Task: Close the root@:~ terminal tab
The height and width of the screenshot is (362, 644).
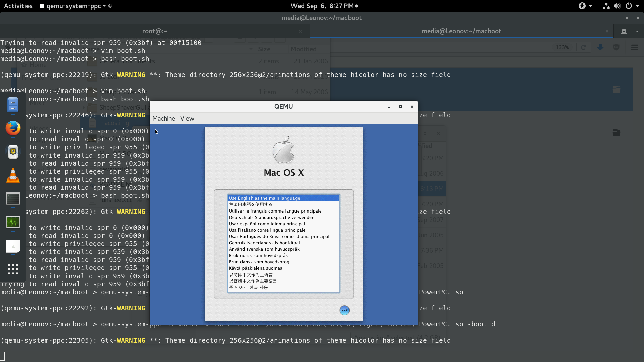Action: click(300, 31)
